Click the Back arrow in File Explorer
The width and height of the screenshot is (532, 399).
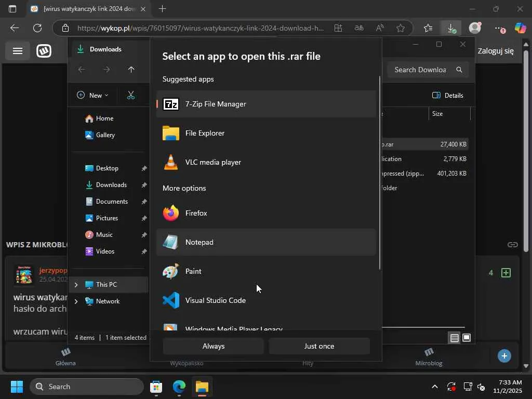coord(82,70)
